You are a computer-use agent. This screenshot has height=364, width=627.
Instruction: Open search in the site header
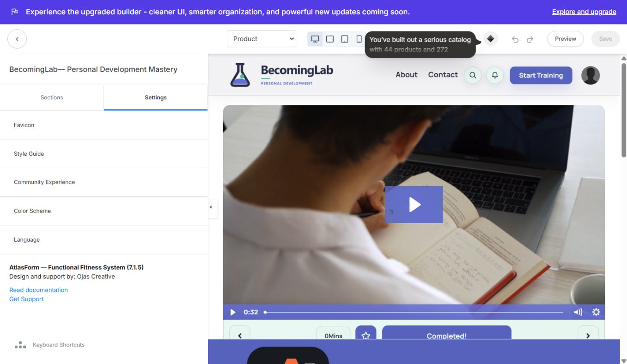(473, 75)
